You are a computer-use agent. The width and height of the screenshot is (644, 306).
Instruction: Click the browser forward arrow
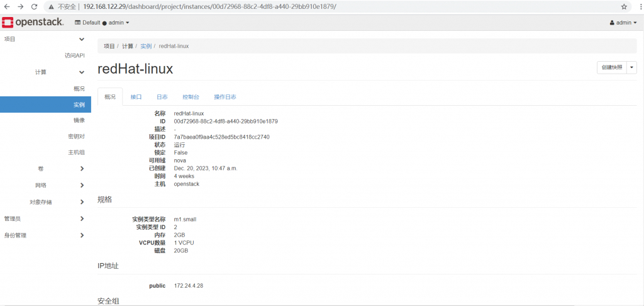pos(21,6)
